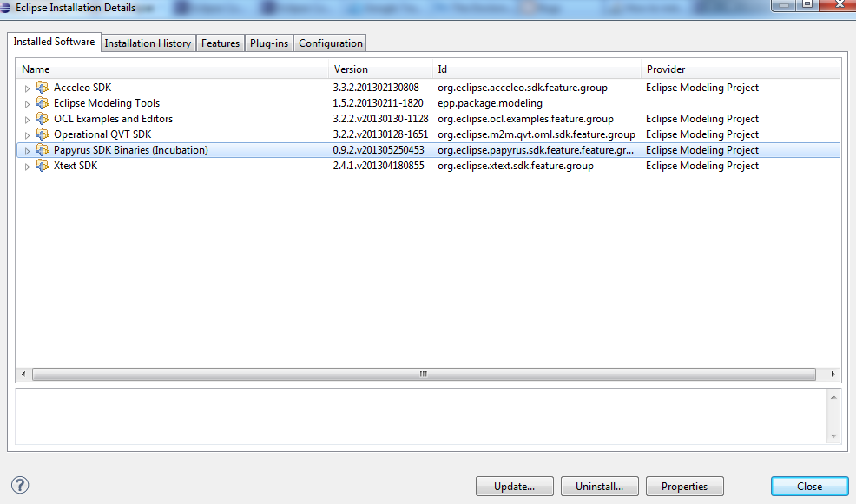Click the Uninstall... button

coord(599,487)
